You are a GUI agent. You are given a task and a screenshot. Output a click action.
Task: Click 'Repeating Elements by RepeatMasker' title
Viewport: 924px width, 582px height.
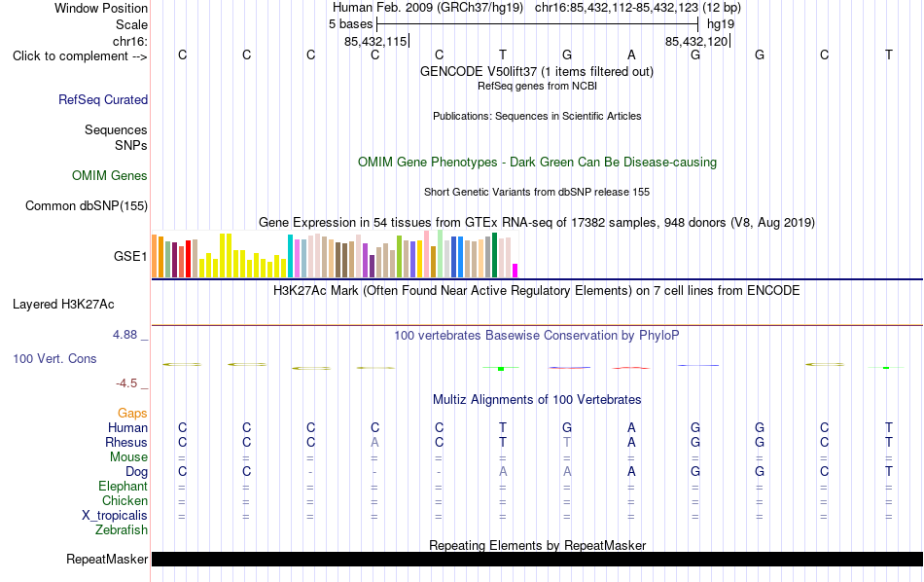[537, 545]
